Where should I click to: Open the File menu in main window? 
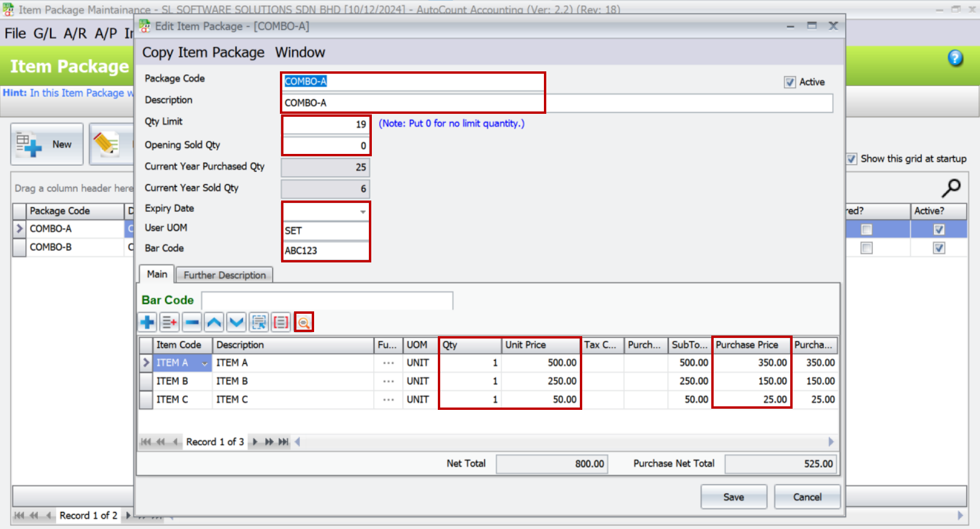click(15, 33)
